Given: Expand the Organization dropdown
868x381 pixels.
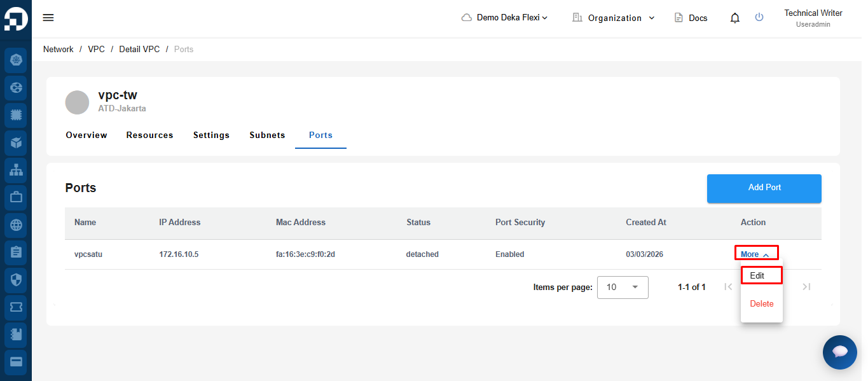Looking at the screenshot, I should (614, 18).
